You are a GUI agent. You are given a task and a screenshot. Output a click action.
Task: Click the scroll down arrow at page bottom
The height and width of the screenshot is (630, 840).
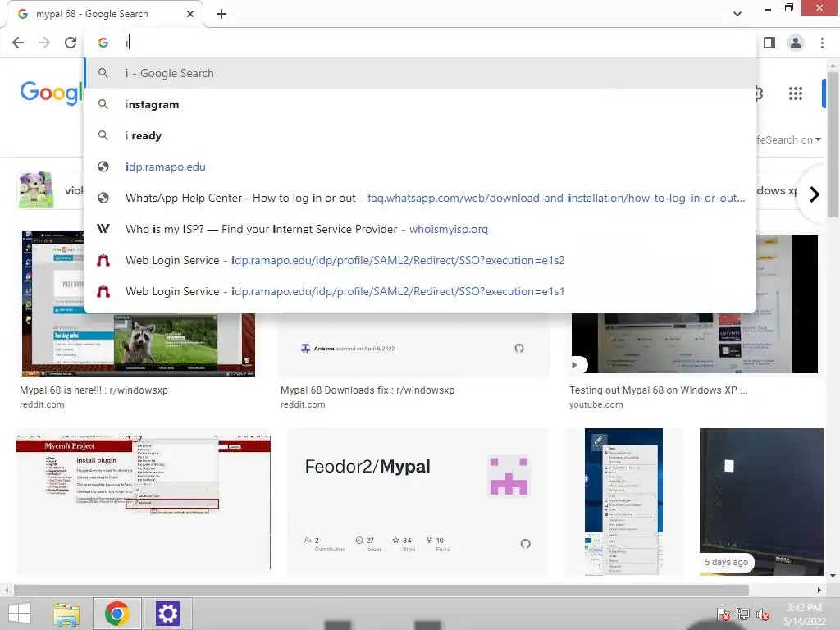[x=833, y=577]
